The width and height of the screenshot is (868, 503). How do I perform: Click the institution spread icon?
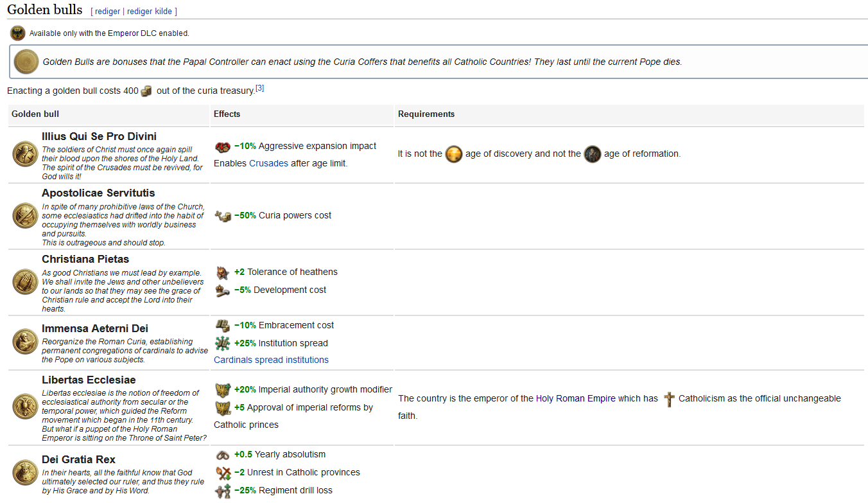(222, 343)
